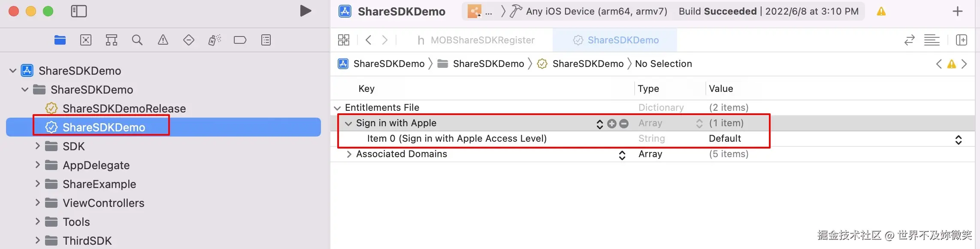The image size is (980, 249).
Task: Click the related items grid icon
Action: click(x=344, y=40)
